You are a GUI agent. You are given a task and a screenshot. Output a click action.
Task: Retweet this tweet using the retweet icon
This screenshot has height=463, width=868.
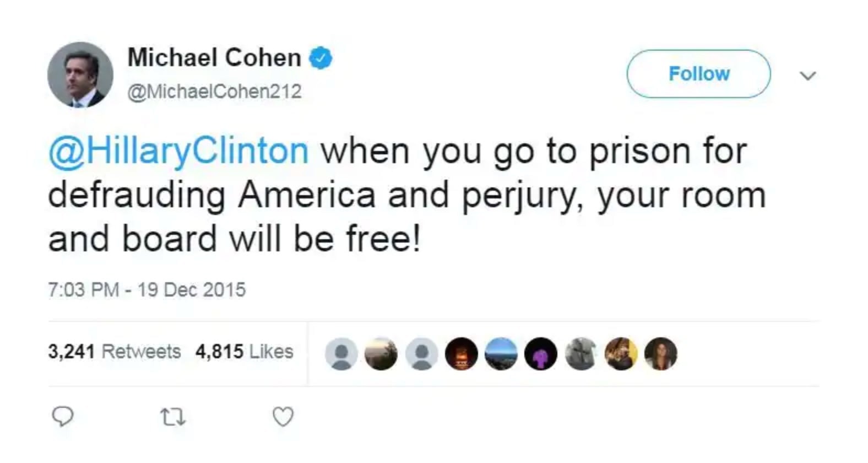172,417
